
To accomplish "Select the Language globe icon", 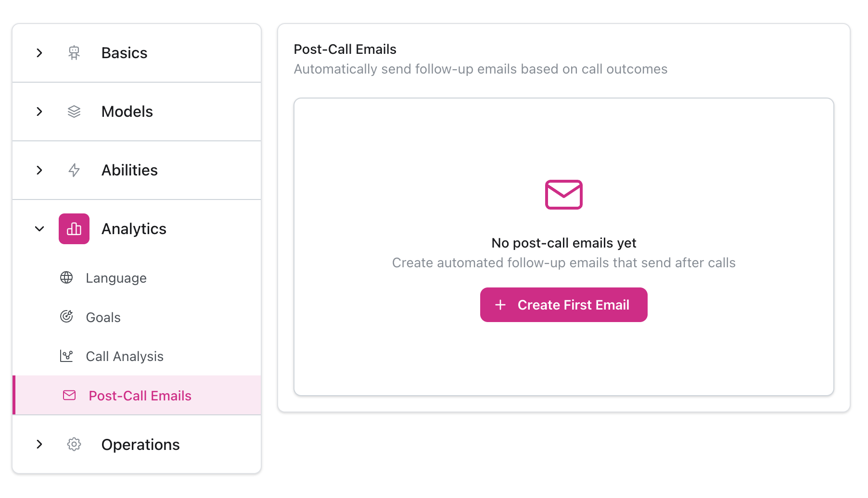I will coord(67,278).
